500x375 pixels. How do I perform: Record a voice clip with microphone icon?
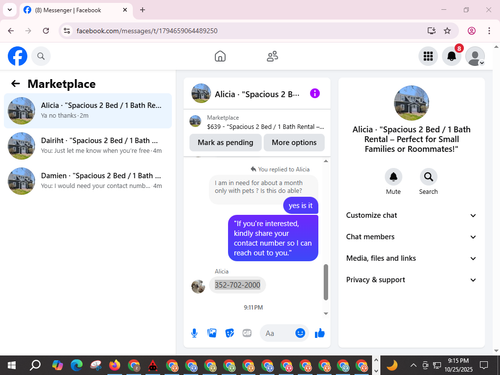pos(194,333)
